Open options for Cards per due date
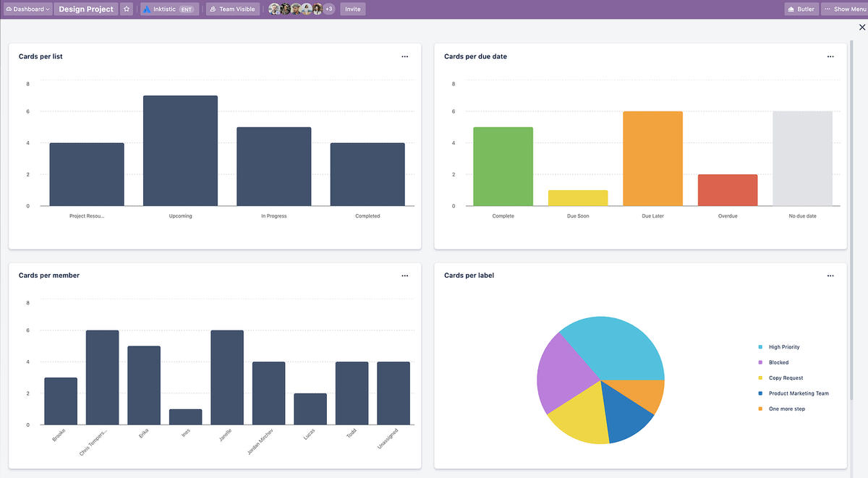Viewport: 868px width, 478px height. pos(830,56)
